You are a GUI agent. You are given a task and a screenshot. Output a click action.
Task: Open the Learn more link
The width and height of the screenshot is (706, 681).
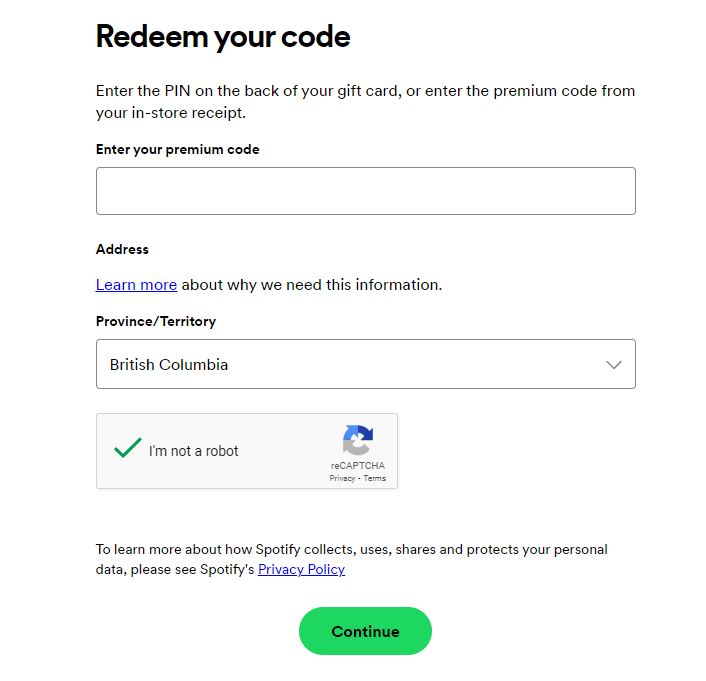click(136, 285)
